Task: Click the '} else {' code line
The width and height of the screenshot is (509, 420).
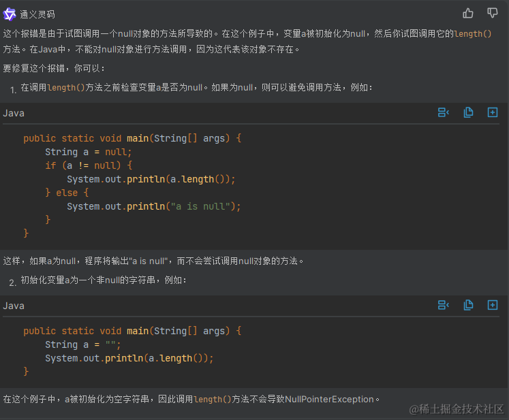Action: pyautogui.click(x=67, y=193)
